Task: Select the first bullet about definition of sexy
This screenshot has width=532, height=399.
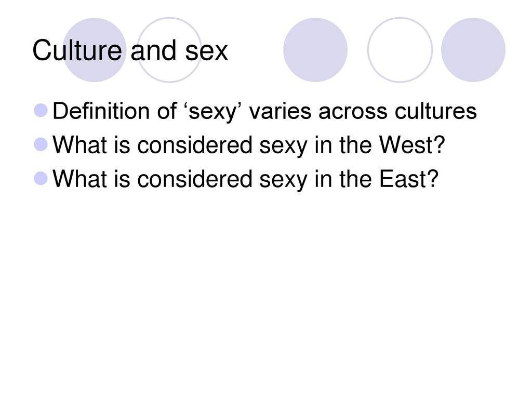Action: pos(264,111)
